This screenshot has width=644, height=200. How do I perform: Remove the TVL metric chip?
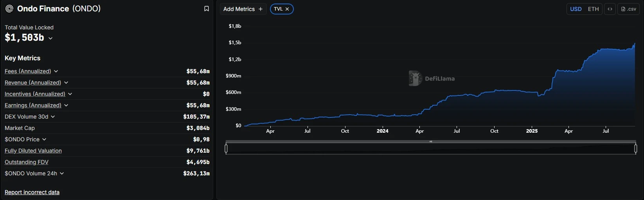click(x=287, y=9)
